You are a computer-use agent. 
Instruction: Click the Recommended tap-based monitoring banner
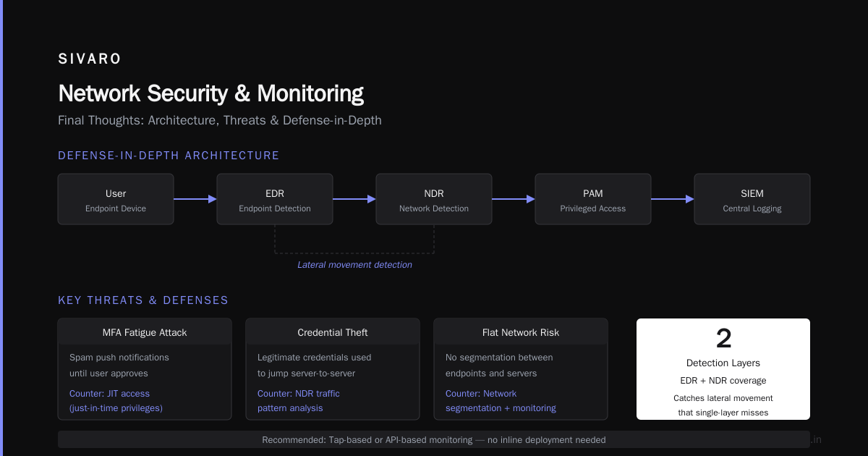434,439
